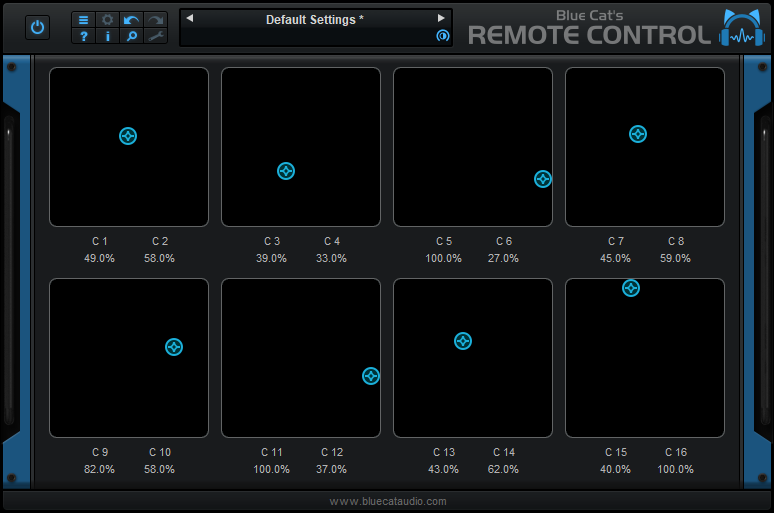Viewport: 774px width, 513px height.
Task: Click the C 7 / C 8 XY pad handle
Action: coord(638,134)
